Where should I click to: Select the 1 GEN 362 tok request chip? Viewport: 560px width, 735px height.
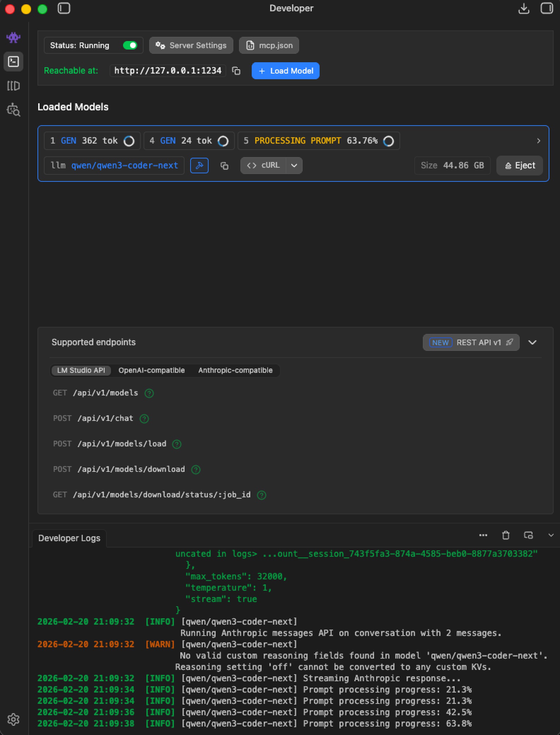pos(92,141)
